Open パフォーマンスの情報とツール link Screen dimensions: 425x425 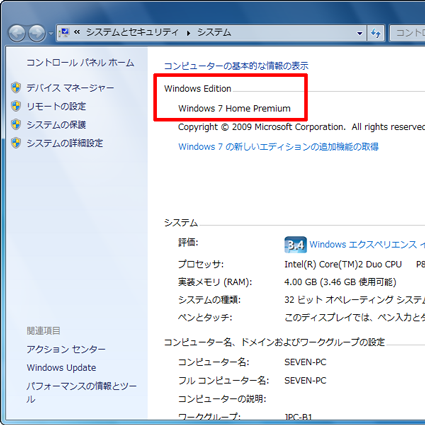81,392
